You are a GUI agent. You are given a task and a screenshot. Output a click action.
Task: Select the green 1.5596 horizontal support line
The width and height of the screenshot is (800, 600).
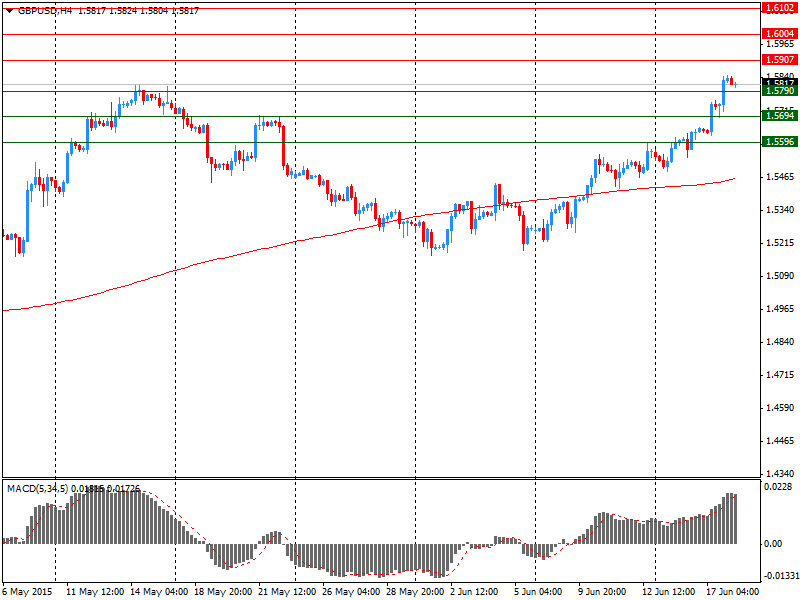382,142
